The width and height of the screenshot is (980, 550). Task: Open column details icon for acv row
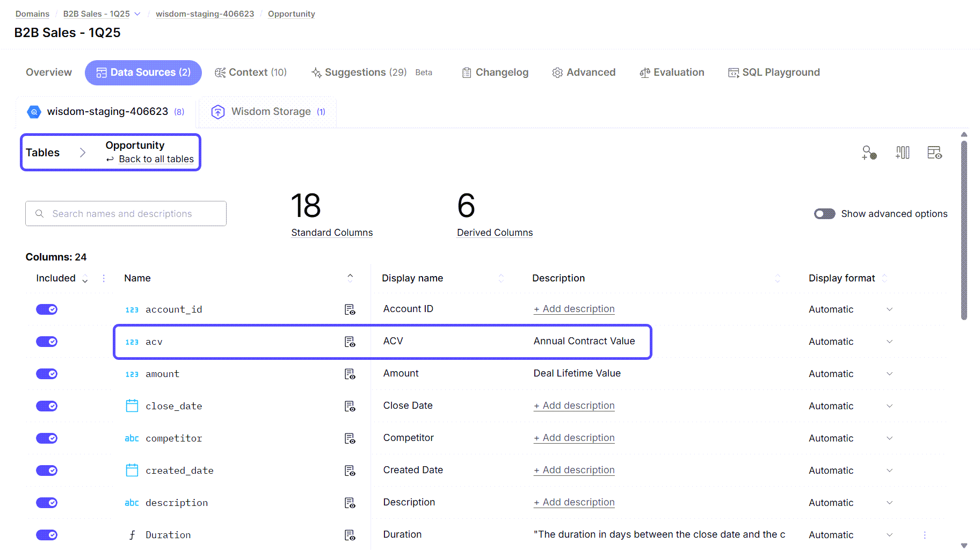click(x=350, y=342)
